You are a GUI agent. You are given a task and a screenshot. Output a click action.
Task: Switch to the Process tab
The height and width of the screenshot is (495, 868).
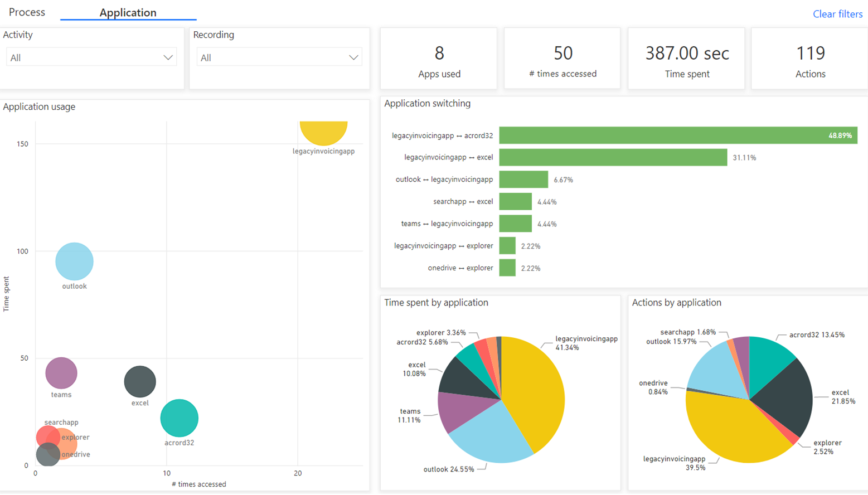click(x=27, y=12)
